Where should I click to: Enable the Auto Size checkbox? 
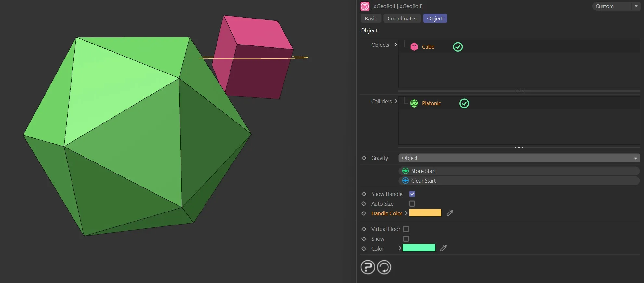click(x=412, y=204)
